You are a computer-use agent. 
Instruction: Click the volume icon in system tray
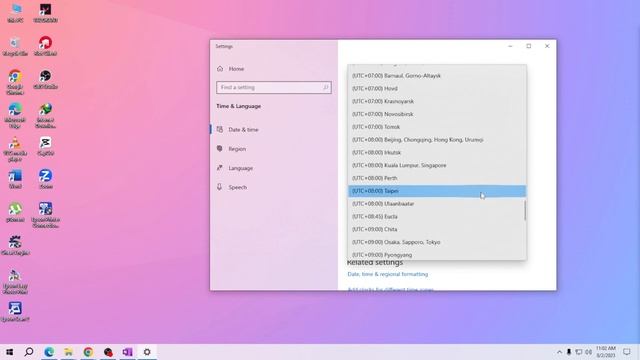click(588, 352)
